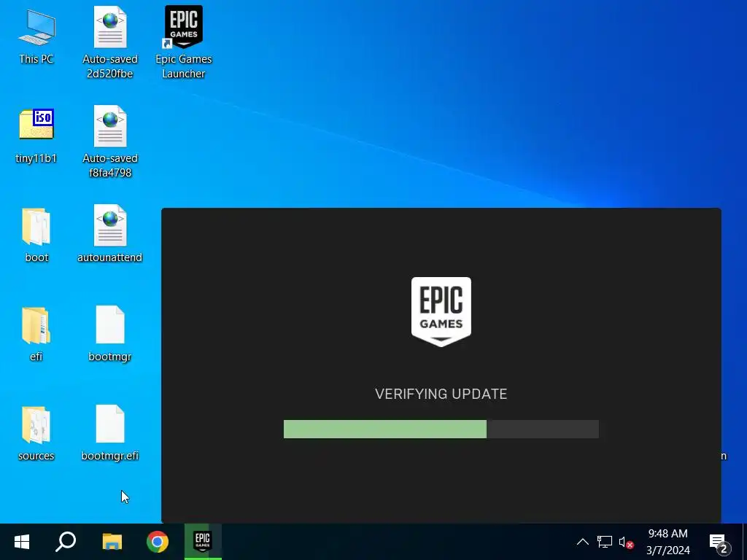
Task: Open File Explorer from the taskbar
Action: [x=112, y=542]
